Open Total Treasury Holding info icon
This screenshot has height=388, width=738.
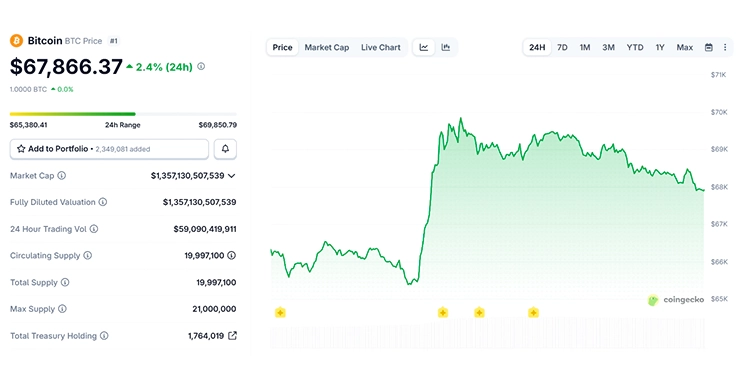pyautogui.click(x=104, y=336)
